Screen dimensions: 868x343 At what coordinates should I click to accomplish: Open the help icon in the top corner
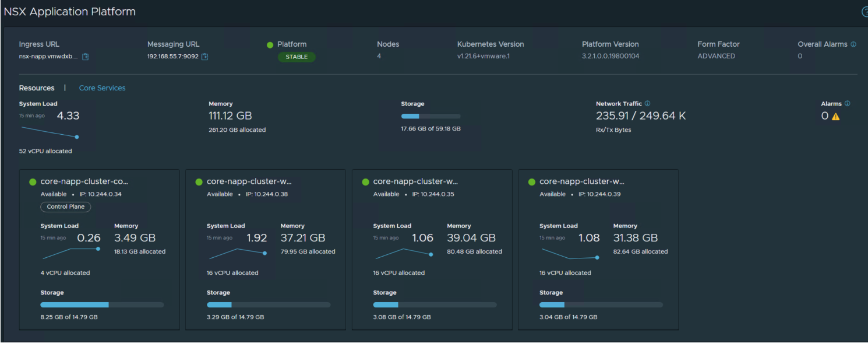coord(865,12)
